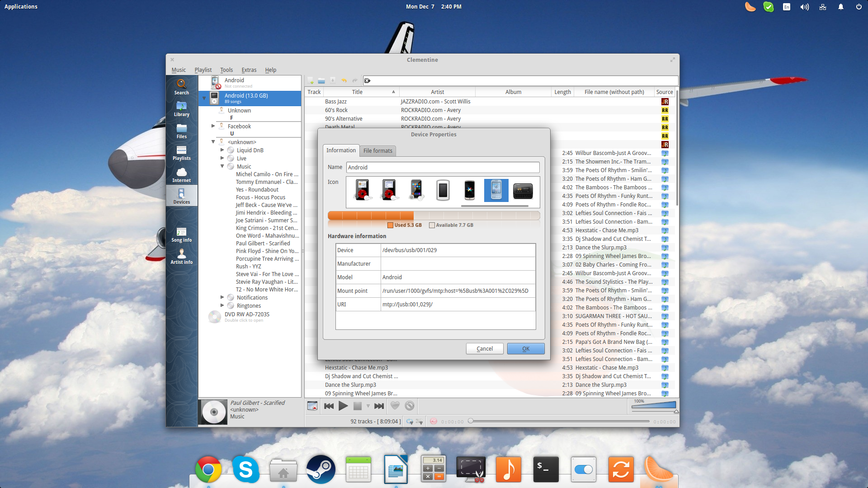Sort playlist by Title column
Image resolution: width=868 pixels, height=488 pixels.
361,92
